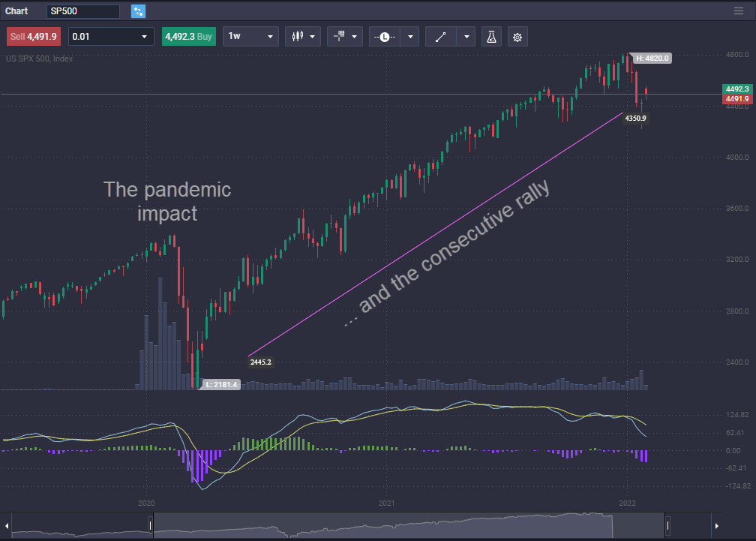Screen dimensions: 756x541
Task: Select the trend line drawing tool
Action: click(x=440, y=36)
